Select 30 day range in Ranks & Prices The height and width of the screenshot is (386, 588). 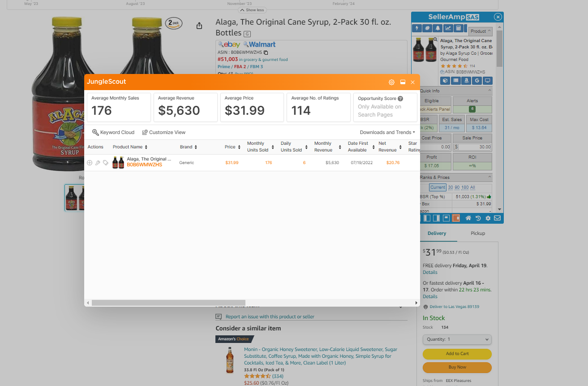(451, 187)
